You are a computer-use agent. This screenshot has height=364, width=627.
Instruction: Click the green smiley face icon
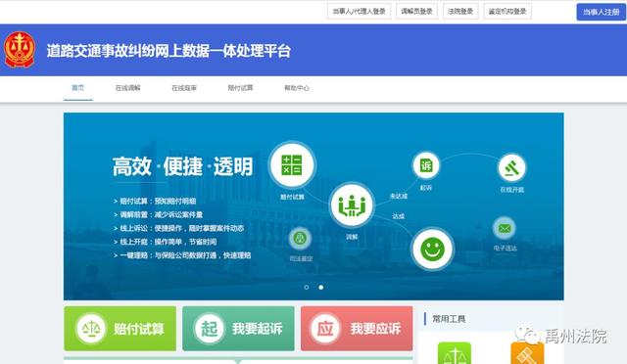click(432, 250)
